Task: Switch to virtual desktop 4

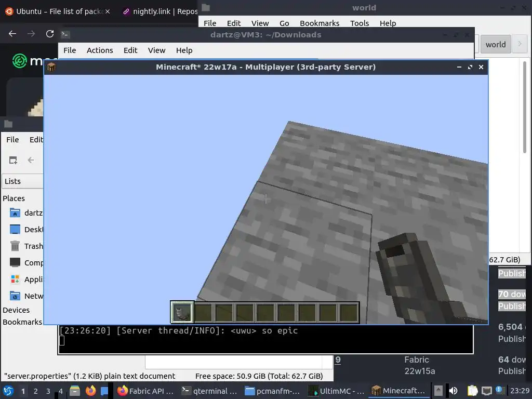Action: (60, 391)
